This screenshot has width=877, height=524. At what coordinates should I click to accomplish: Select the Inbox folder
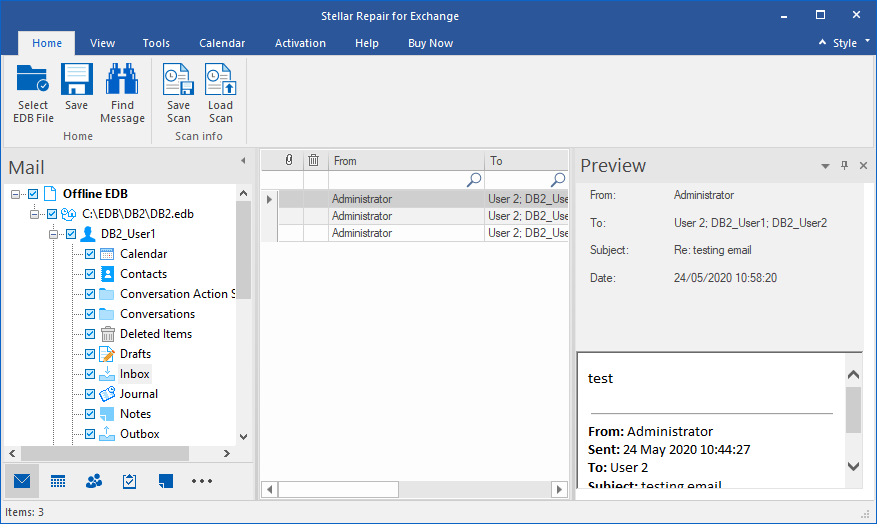(135, 374)
